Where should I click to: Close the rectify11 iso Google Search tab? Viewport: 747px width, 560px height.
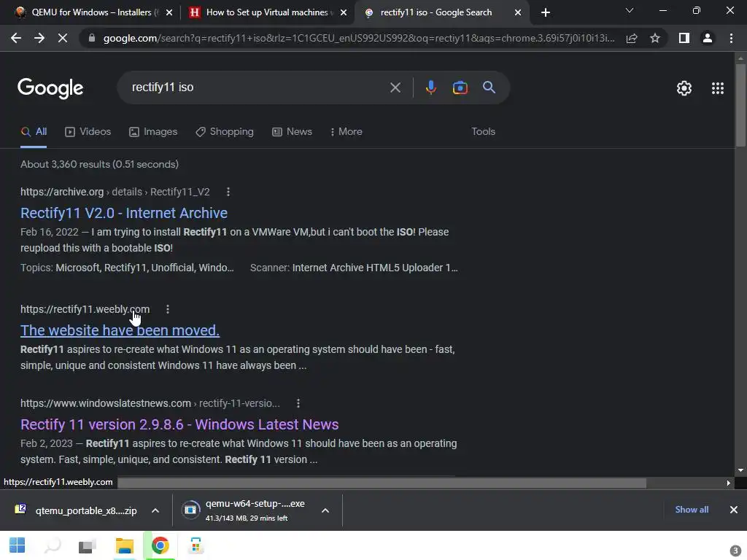tap(518, 12)
